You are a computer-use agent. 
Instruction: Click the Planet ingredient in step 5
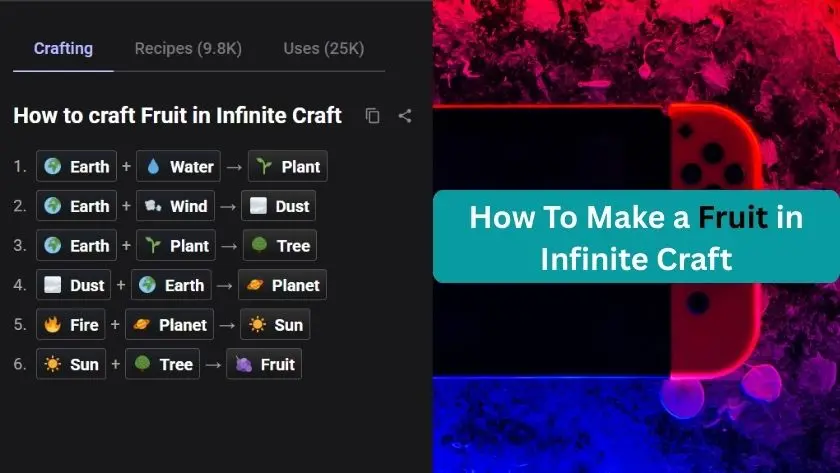coord(169,325)
